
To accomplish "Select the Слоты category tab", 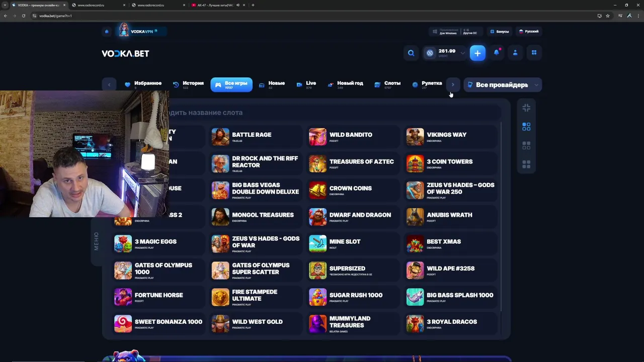I will [x=387, y=84].
